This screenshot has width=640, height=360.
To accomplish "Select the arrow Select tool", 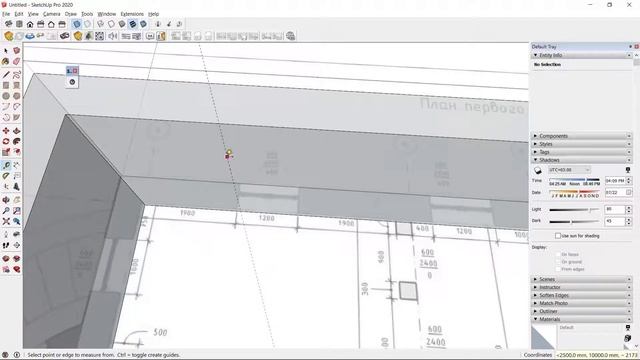I will (6, 51).
